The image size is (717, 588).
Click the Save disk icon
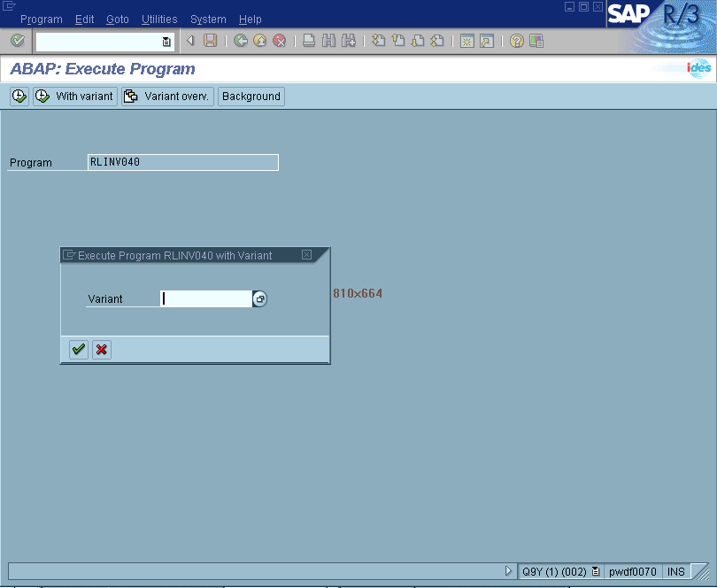[210, 41]
